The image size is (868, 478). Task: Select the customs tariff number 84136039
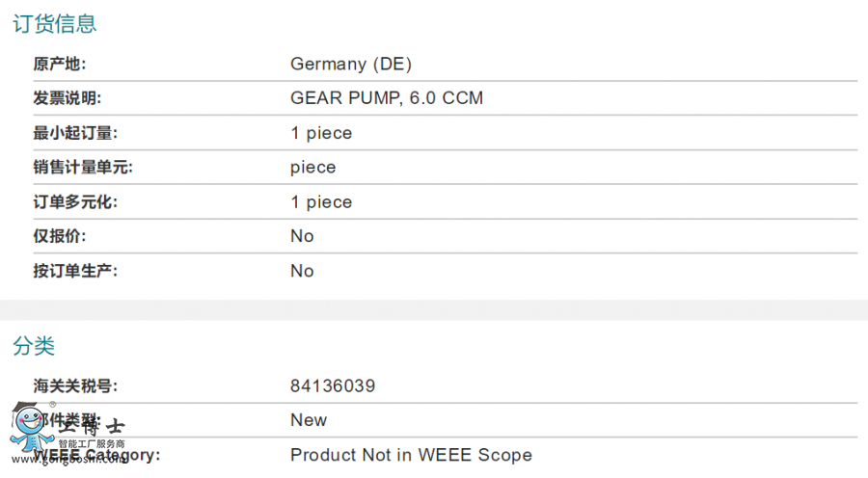pyautogui.click(x=333, y=385)
